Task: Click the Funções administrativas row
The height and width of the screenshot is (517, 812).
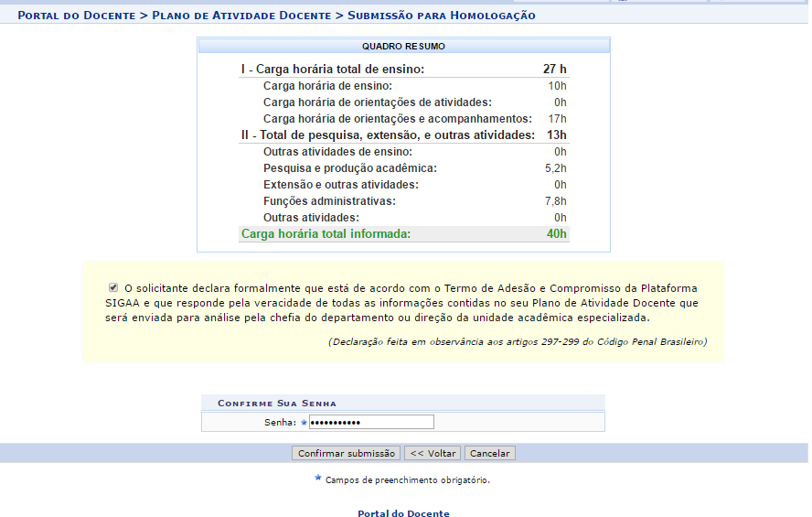Action: (403, 201)
